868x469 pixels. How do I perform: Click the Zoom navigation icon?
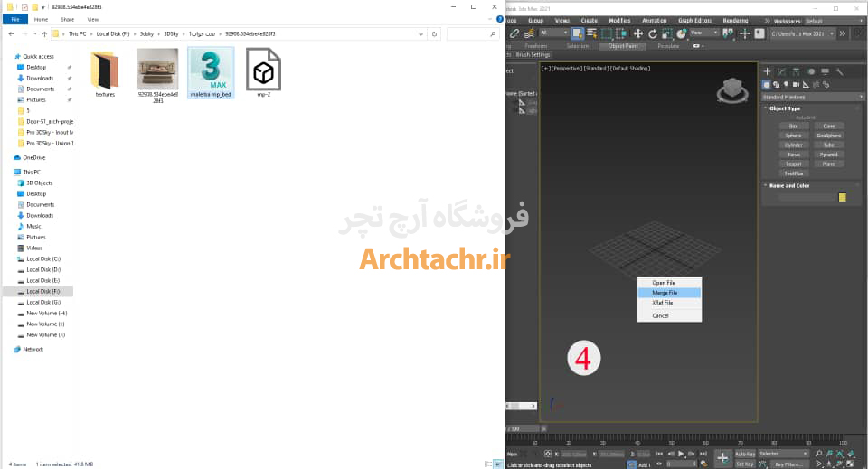point(819,454)
